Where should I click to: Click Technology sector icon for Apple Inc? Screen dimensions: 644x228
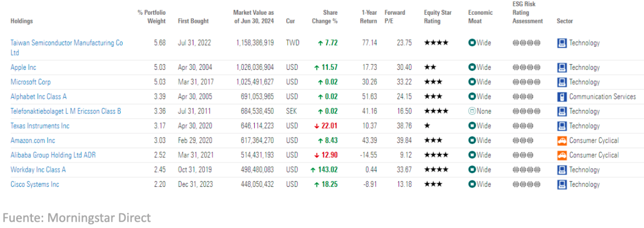click(x=562, y=68)
